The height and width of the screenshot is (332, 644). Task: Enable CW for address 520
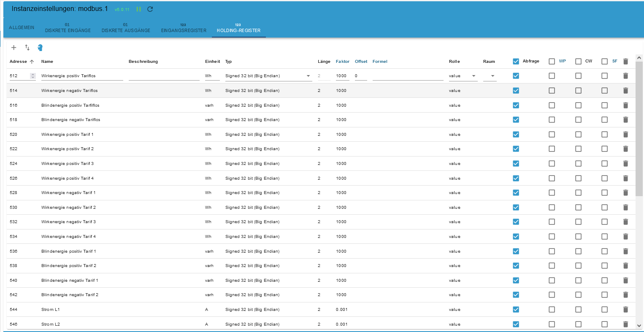[x=578, y=135]
